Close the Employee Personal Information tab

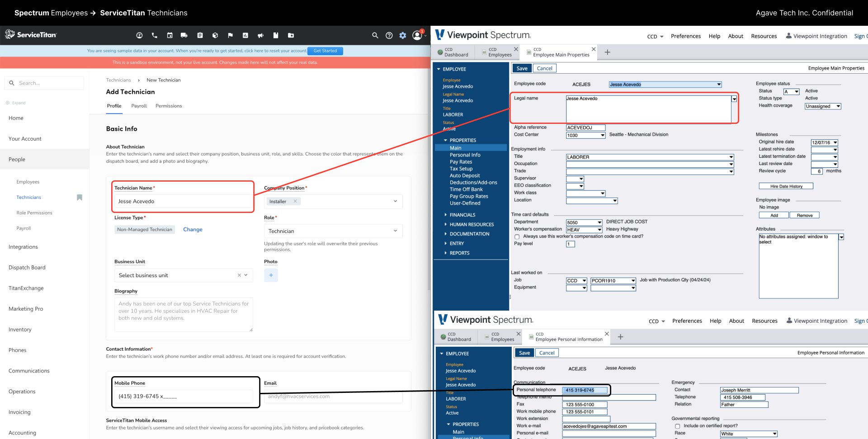tap(607, 334)
